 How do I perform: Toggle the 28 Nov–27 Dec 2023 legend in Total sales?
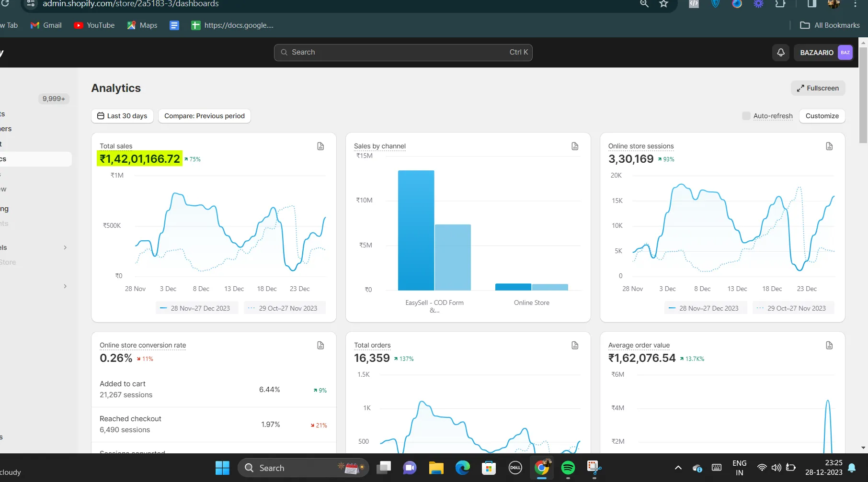195,308
